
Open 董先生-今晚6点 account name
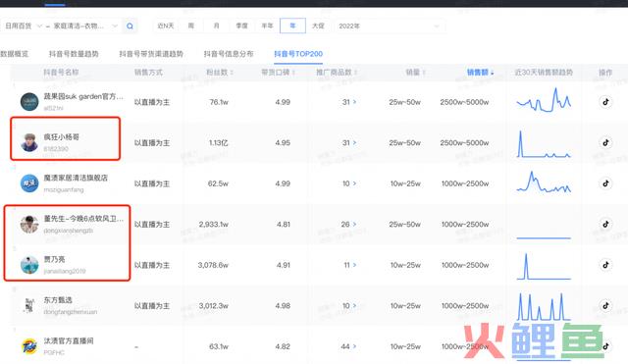(83, 219)
